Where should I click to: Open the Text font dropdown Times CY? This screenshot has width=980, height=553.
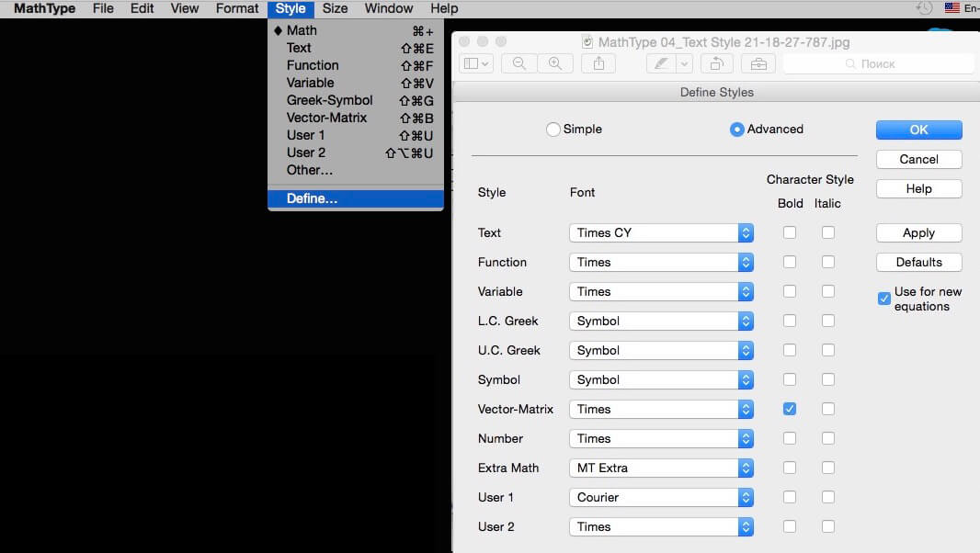pos(661,233)
